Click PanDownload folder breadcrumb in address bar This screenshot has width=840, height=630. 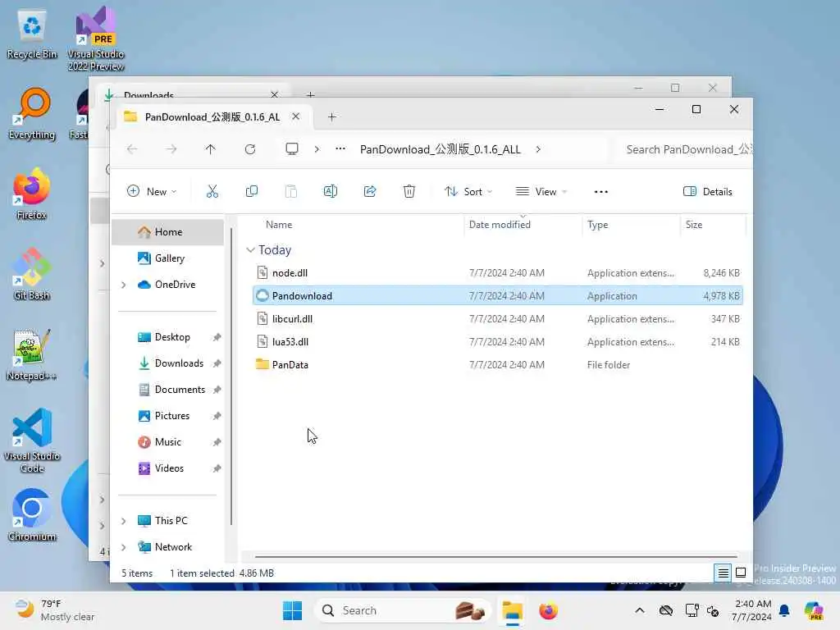pyautogui.click(x=440, y=149)
